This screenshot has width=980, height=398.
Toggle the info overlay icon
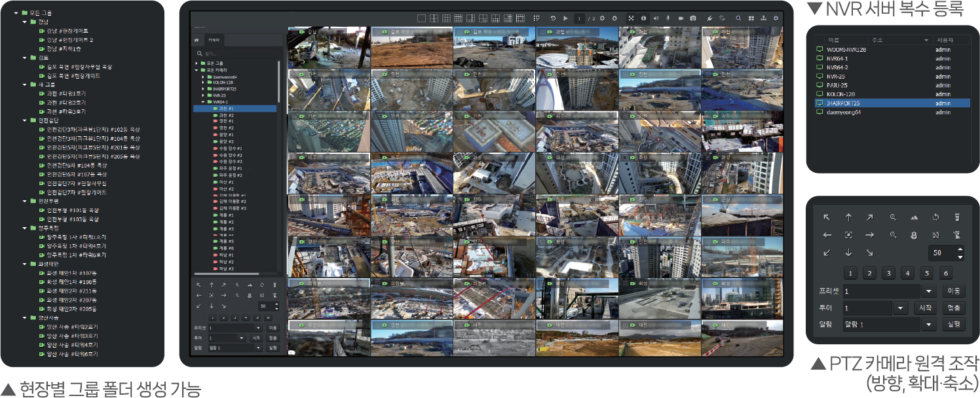click(644, 18)
